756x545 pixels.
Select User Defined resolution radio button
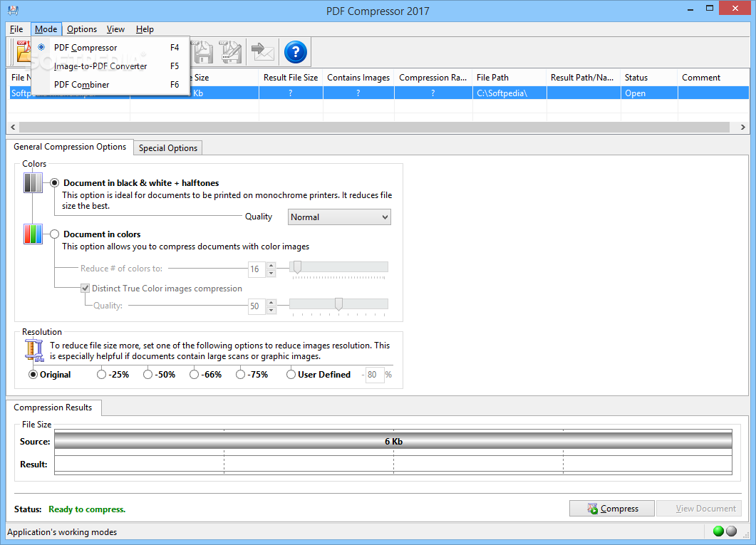(291, 375)
